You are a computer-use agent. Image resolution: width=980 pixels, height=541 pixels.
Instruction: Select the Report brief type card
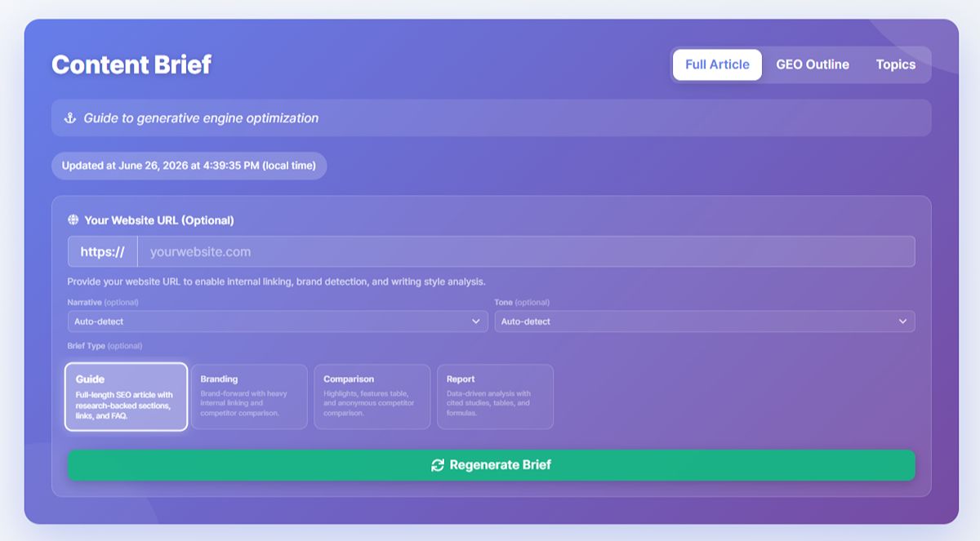click(496, 397)
